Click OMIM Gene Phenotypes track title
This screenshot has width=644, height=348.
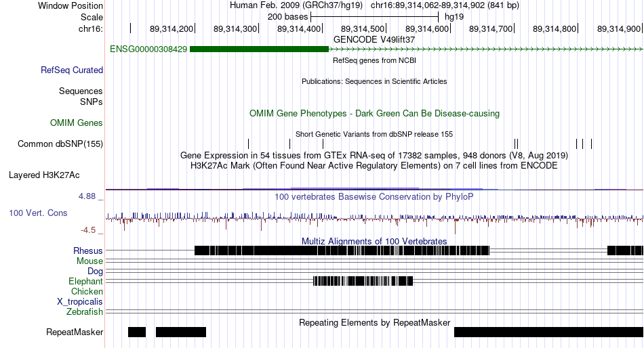(x=374, y=113)
